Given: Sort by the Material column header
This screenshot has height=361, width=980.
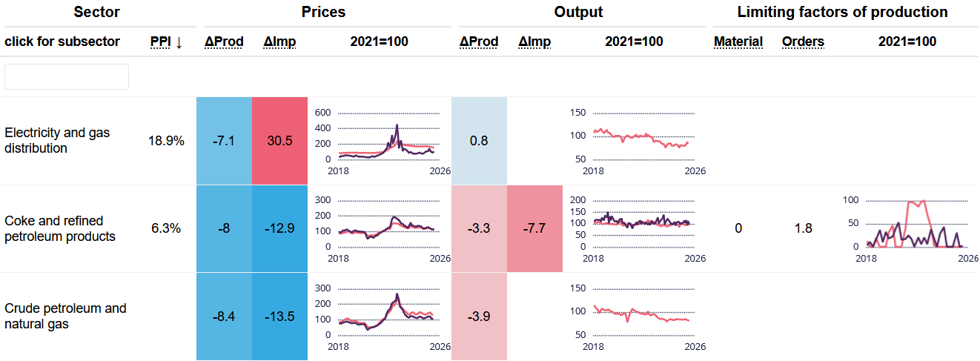Looking at the screenshot, I should pos(738,42).
